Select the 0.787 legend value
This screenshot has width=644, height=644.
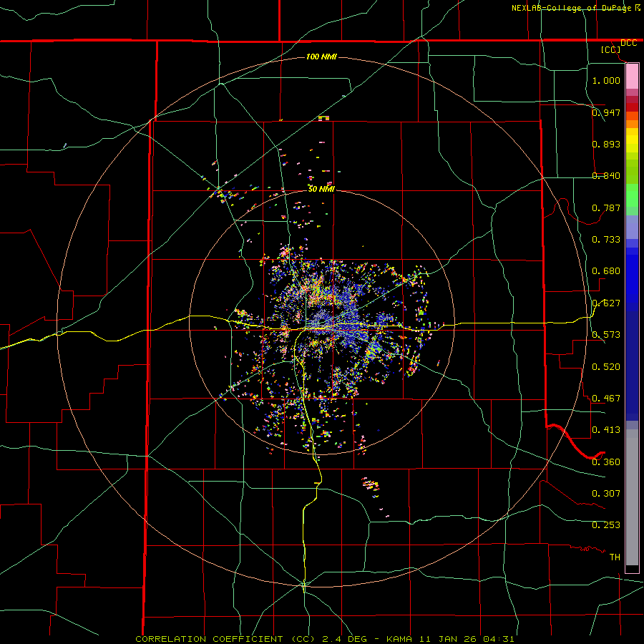(606, 208)
